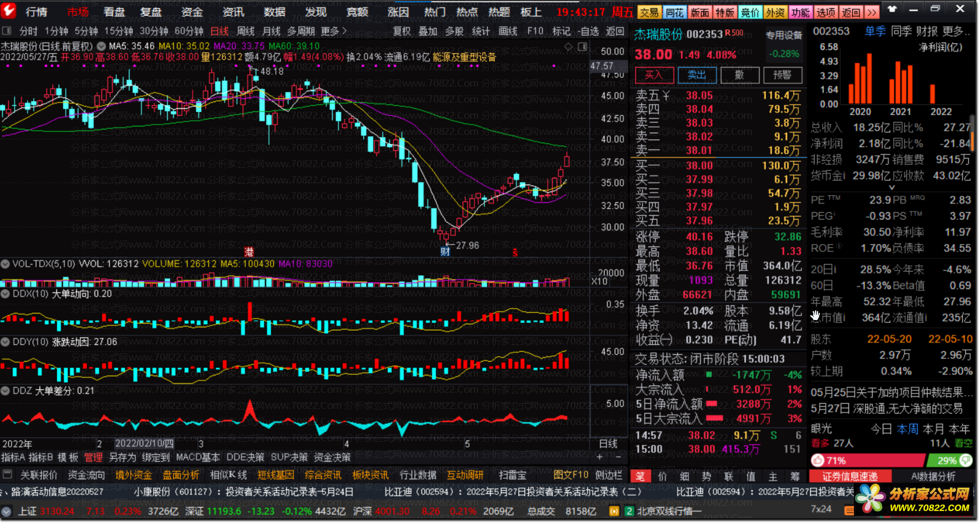Open 行情 menu
This screenshot has height=523, width=980.
(36, 12)
